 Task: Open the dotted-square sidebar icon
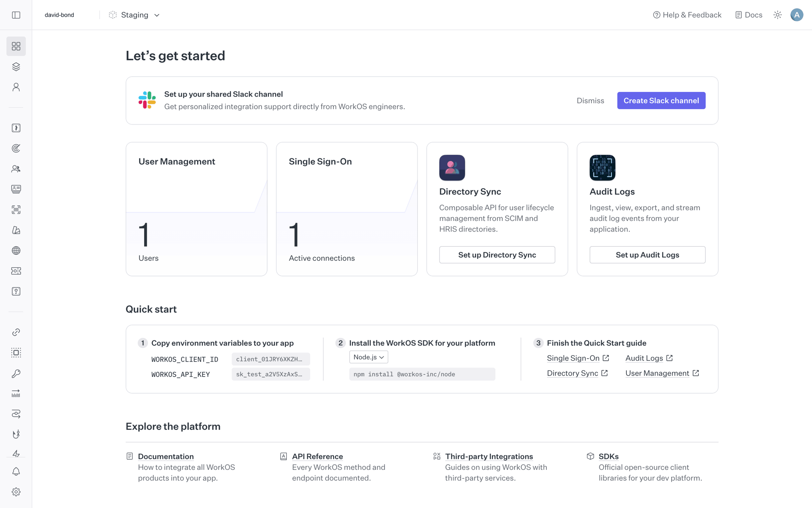click(x=16, y=353)
